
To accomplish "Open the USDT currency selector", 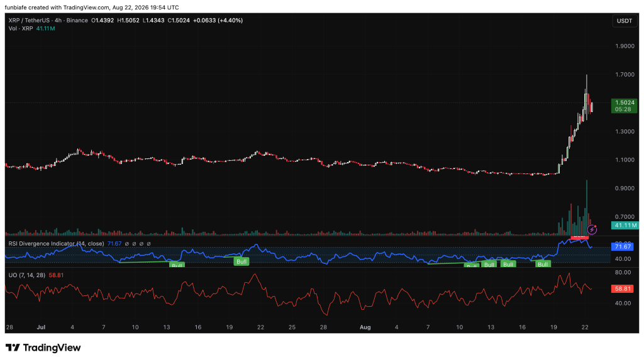I will [625, 21].
